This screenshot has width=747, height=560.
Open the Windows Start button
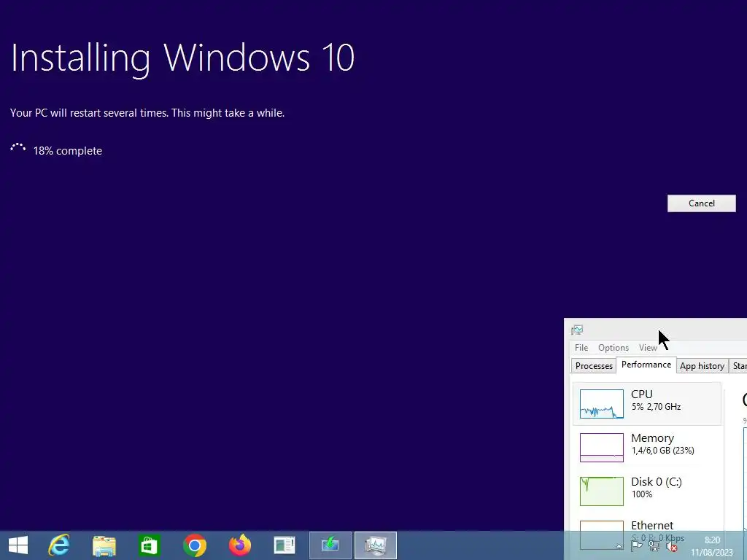[18, 545]
